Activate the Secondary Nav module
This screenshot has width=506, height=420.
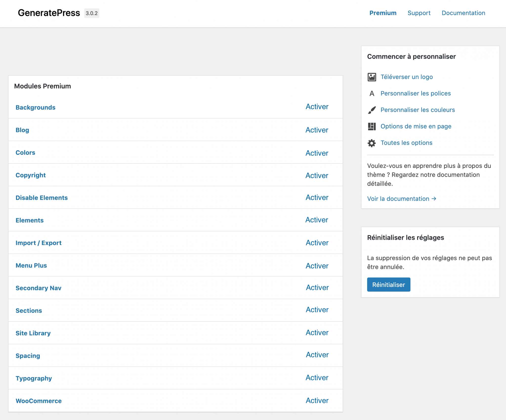[x=317, y=288]
